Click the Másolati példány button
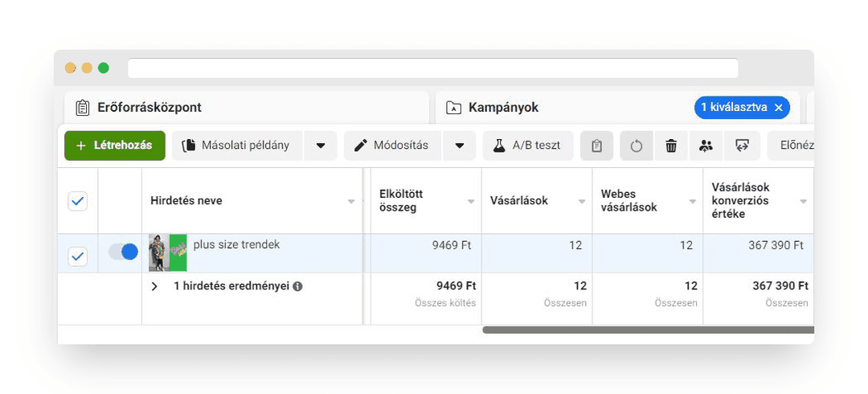868x394 pixels. point(237,146)
